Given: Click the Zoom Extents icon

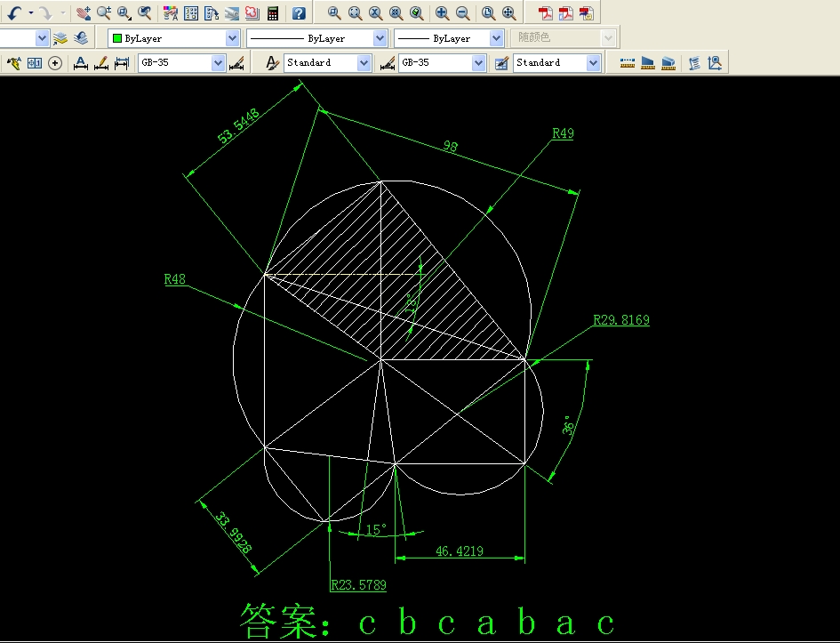Looking at the screenshot, I should 509,12.
